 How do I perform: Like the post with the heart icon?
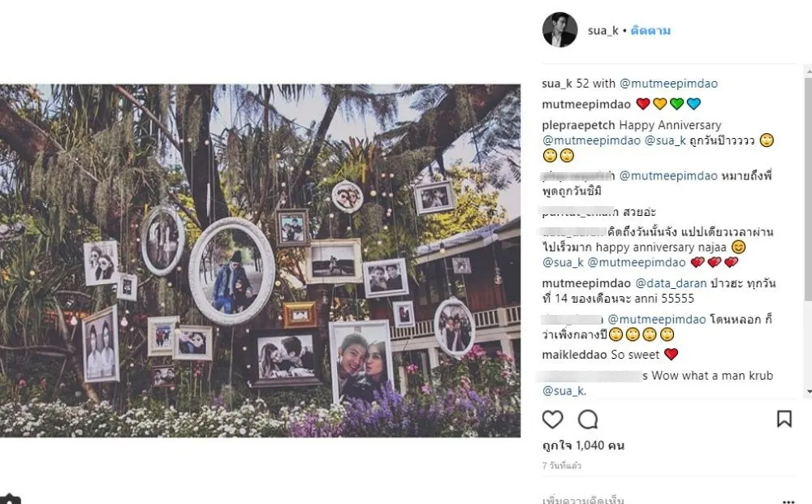pyautogui.click(x=552, y=419)
